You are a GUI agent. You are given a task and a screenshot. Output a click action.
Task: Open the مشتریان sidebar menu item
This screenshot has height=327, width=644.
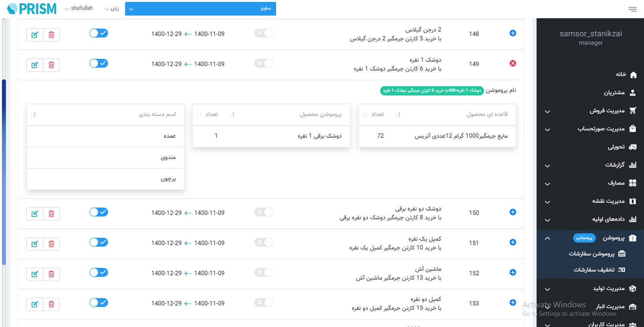[614, 93]
